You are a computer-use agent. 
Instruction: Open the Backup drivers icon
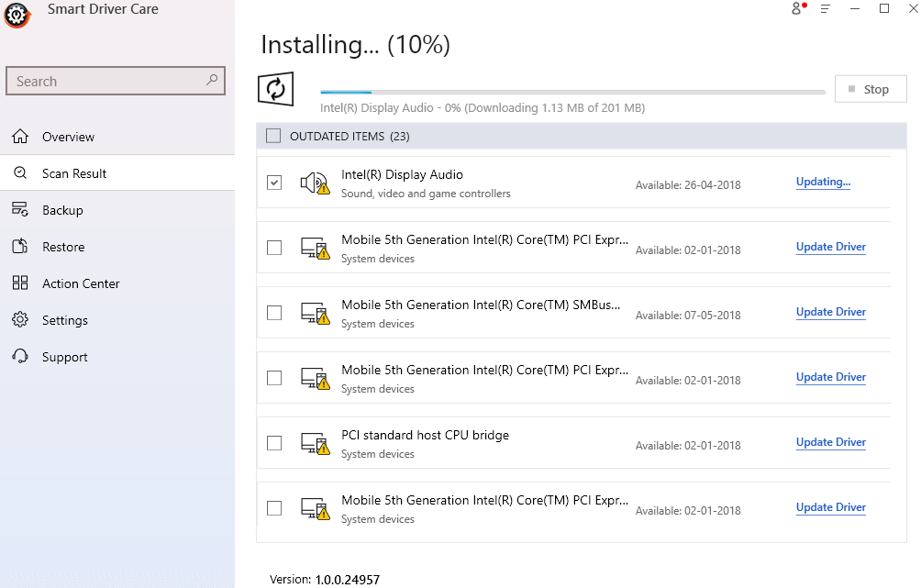[x=19, y=209]
